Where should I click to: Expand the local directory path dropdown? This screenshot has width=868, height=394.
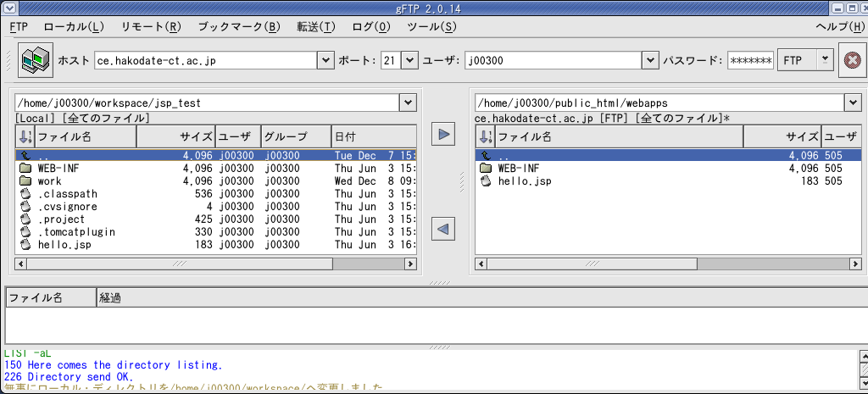coord(407,103)
